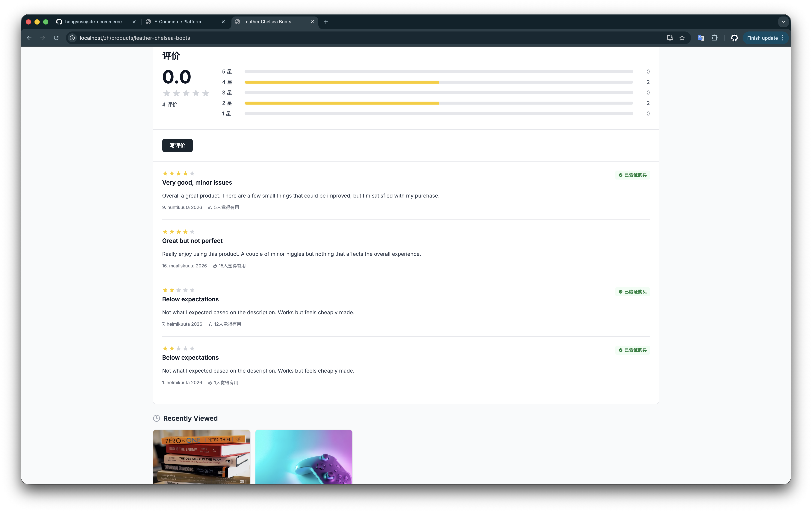
Task: Click thumbs-up on 'Very good, minor issues' review
Action: (x=210, y=208)
